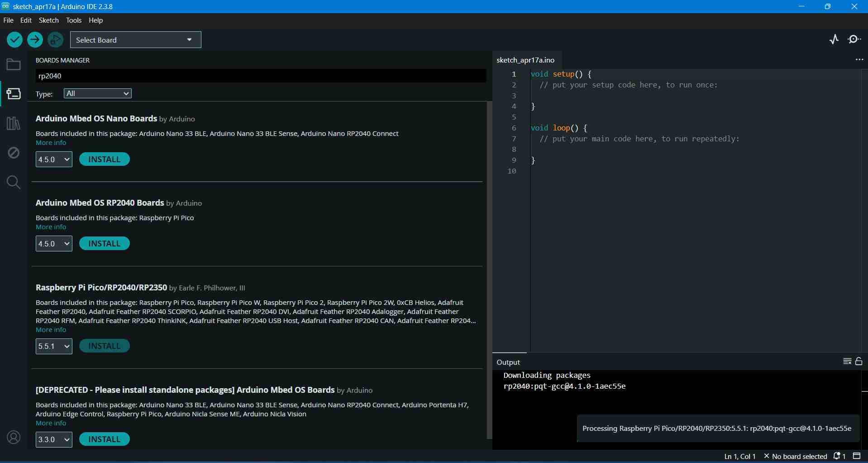868x463 pixels.
Task: Click the put your setup code comment line
Action: coord(629,85)
